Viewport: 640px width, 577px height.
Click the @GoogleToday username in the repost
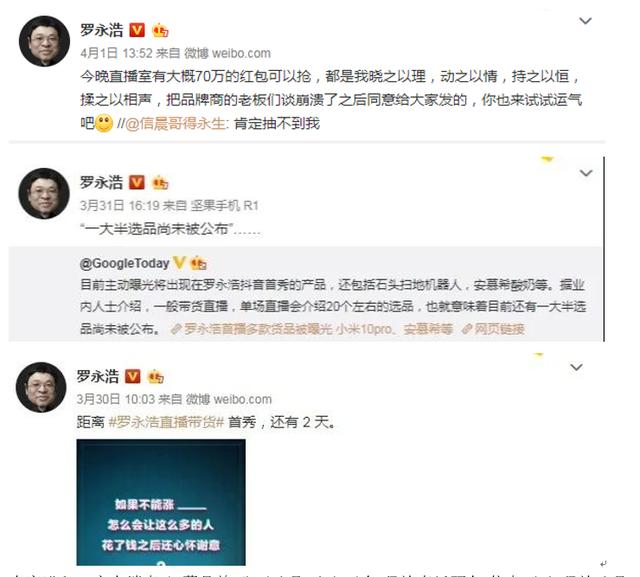tap(124, 263)
